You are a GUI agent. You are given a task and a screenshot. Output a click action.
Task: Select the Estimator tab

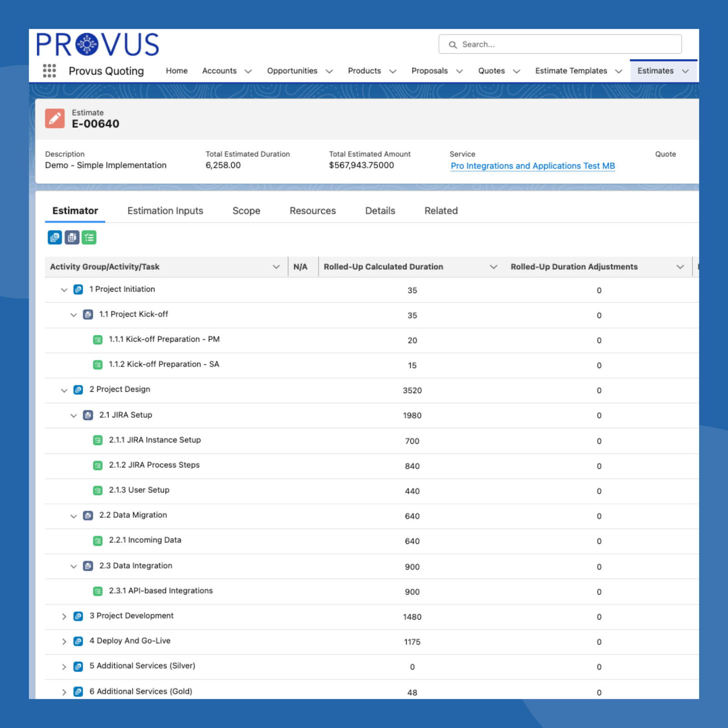75,211
